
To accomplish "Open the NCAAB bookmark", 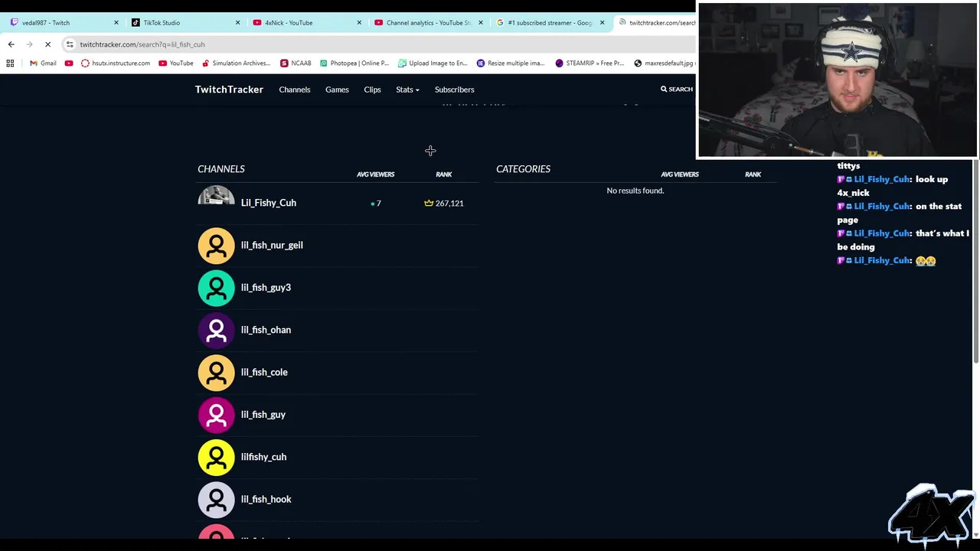I will (x=296, y=64).
